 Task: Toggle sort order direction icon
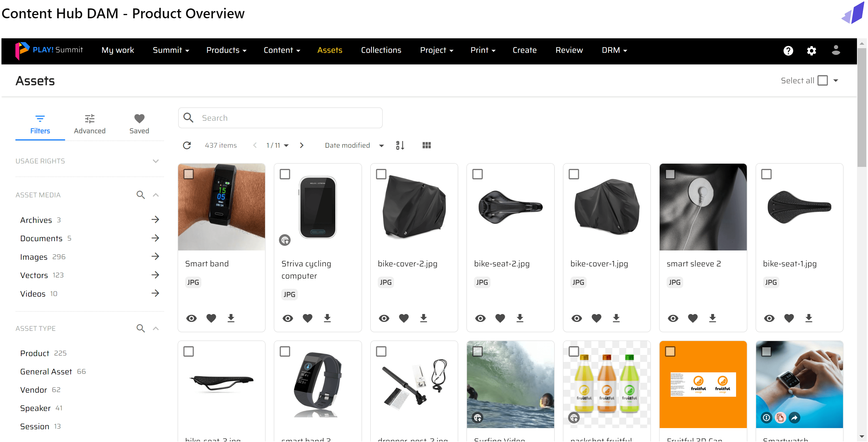coord(400,145)
